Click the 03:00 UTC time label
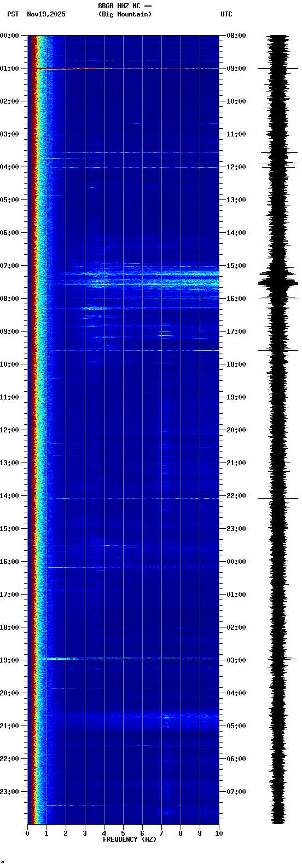The image size is (302, 868). point(236,660)
